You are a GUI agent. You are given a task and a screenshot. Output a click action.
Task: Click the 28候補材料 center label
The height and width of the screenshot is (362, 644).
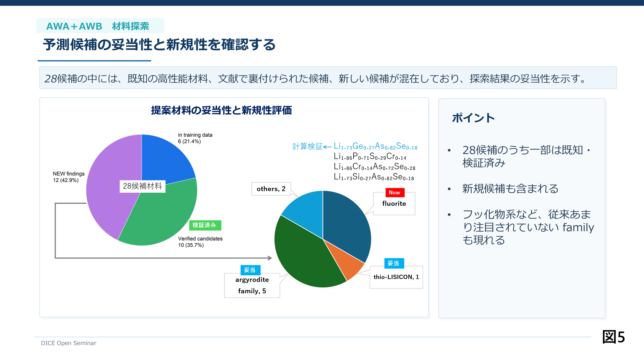[x=142, y=186]
